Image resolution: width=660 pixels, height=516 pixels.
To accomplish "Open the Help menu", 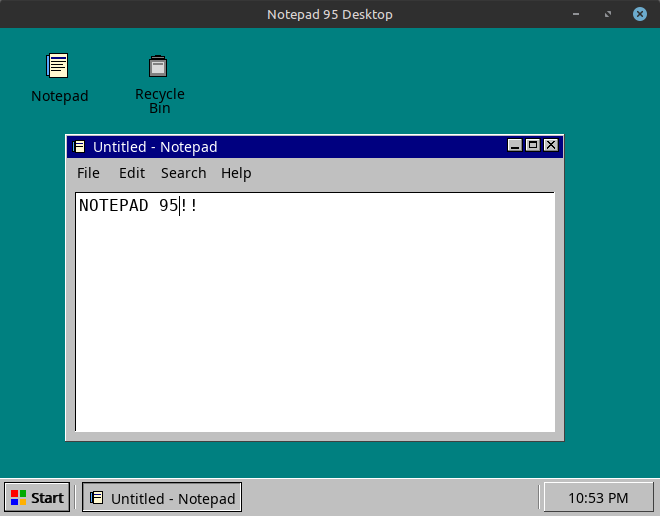I will tap(236, 173).
